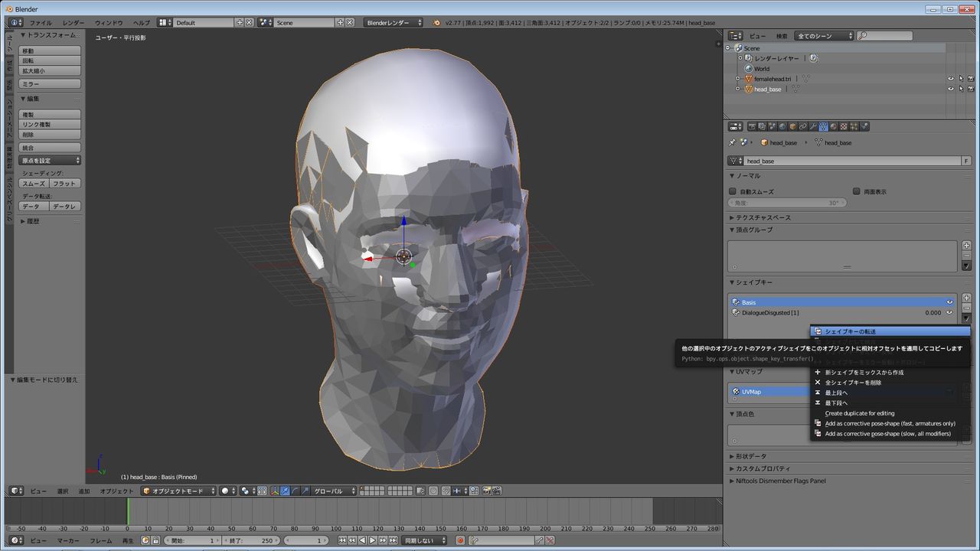This screenshot has width=980, height=551.
Task: Click the plus icon to add shape key
Action: click(966, 298)
